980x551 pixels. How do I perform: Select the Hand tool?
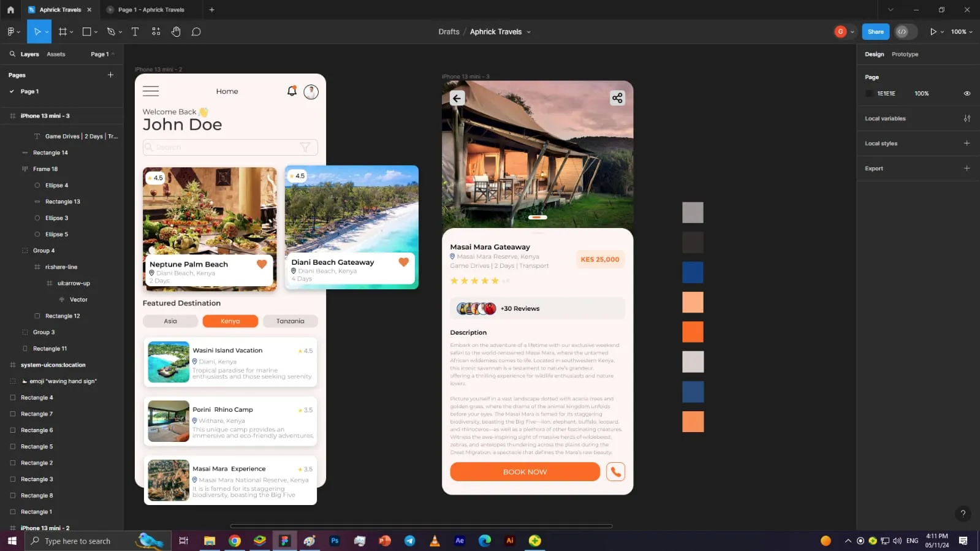tap(176, 32)
